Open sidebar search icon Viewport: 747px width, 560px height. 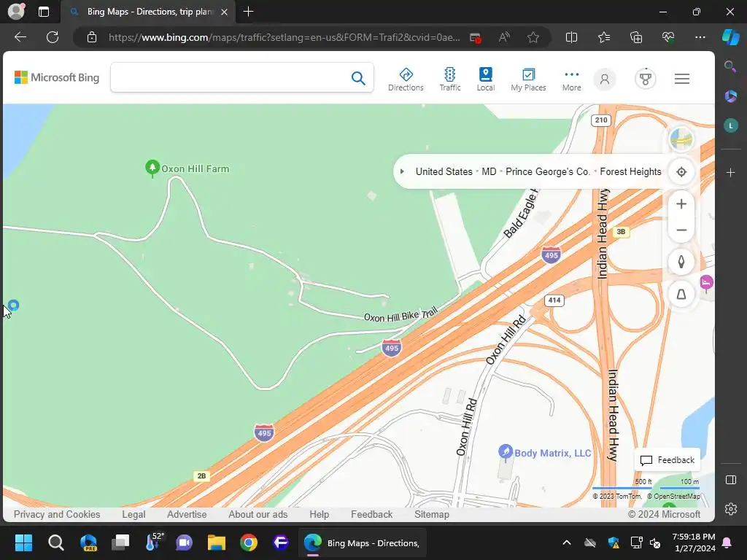tap(730, 66)
